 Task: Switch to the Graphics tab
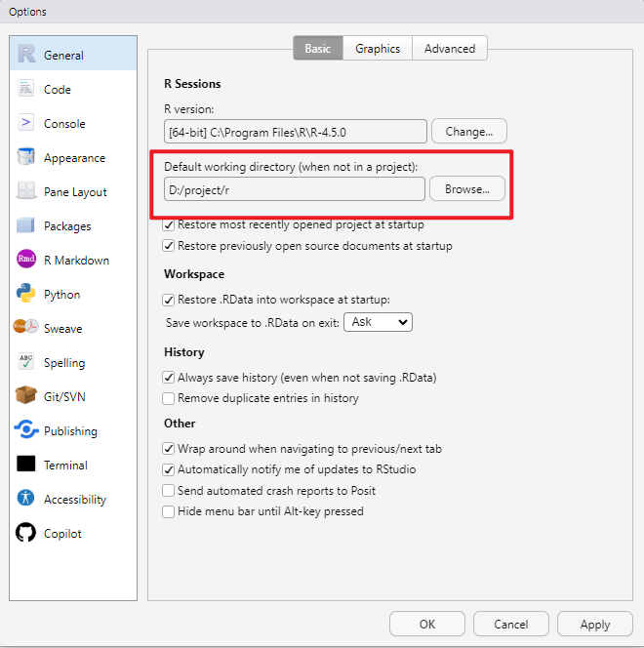pos(378,49)
